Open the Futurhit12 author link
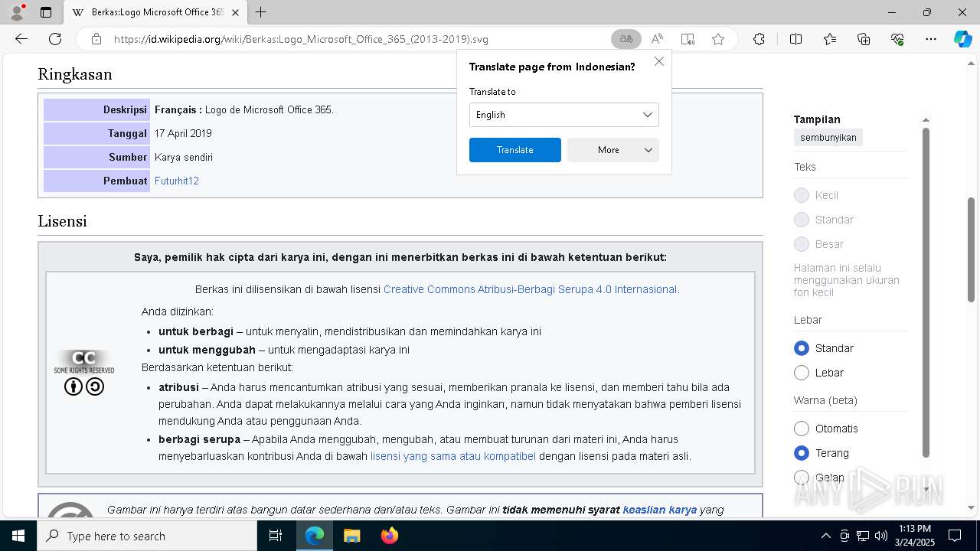This screenshot has width=980, height=551. (177, 181)
